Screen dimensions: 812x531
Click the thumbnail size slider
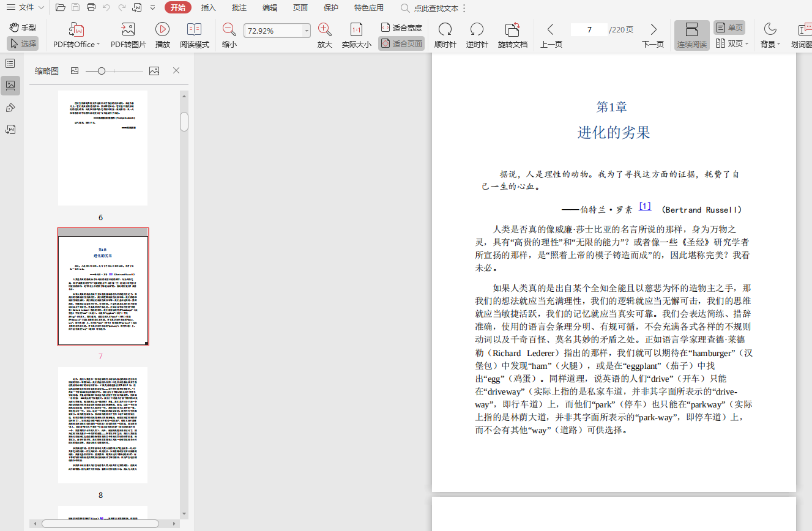pos(102,71)
